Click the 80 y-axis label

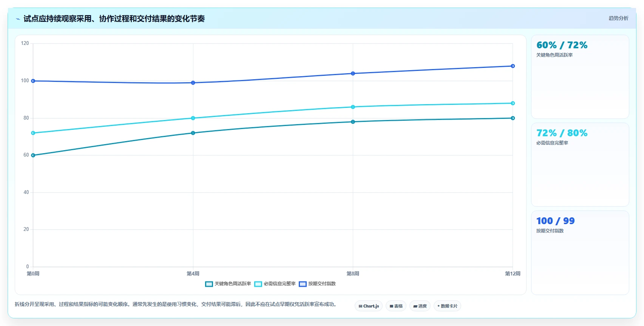pyautogui.click(x=26, y=118)
